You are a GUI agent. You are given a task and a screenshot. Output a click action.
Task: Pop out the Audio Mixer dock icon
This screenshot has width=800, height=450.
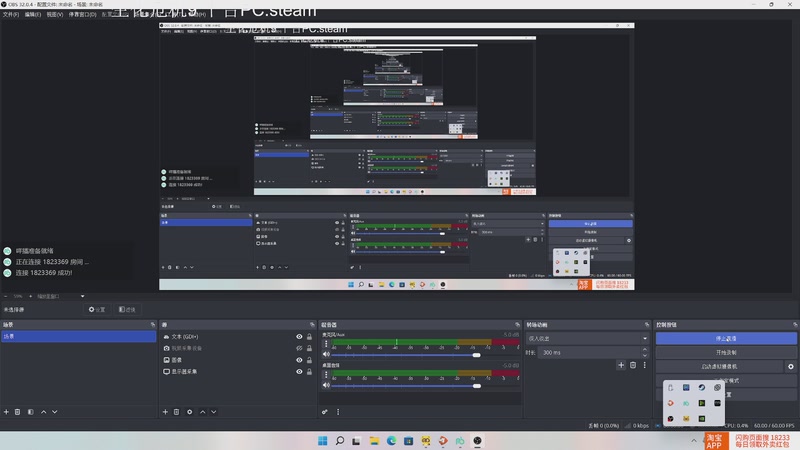[517, 324]
